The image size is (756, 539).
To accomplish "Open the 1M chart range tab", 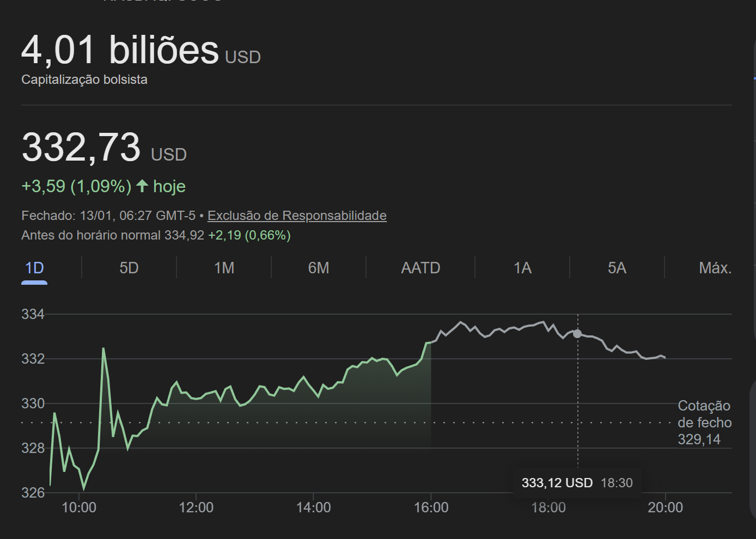I will pos(224,268).
